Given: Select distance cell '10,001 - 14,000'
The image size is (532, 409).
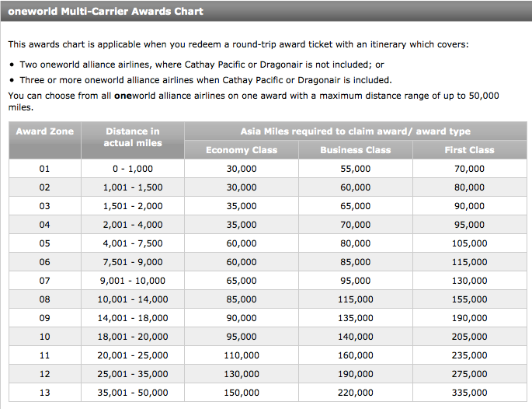Looking at the screenshot, I should [133, 299].
